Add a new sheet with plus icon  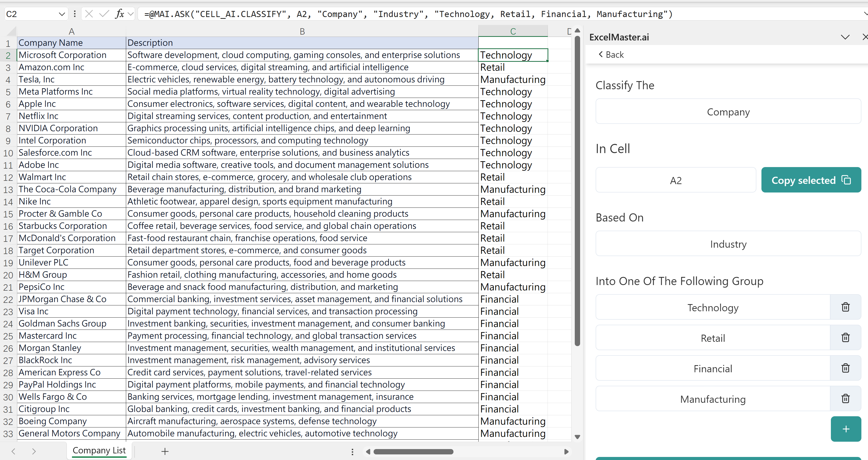pyautogui.click(x=165, y=451)
